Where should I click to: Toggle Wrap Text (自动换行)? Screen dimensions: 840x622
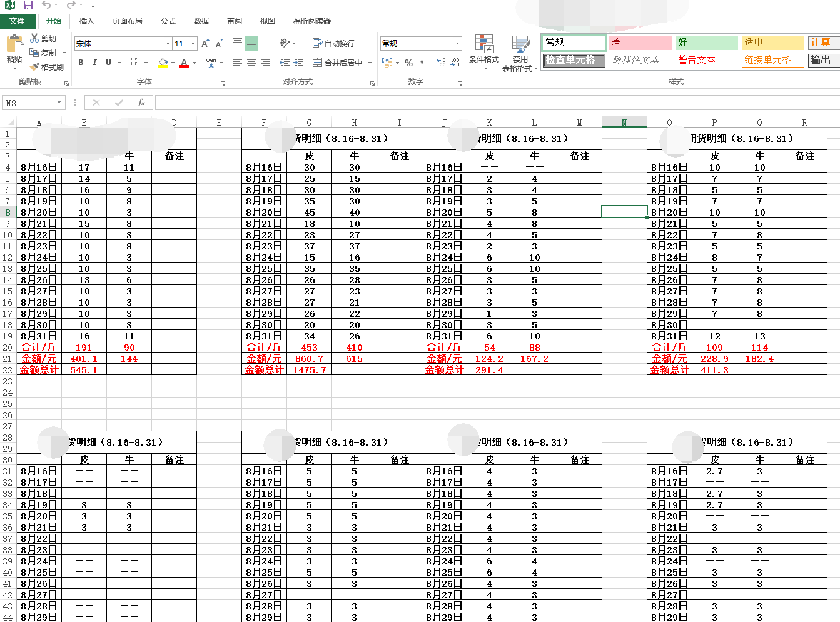point(333,43)
